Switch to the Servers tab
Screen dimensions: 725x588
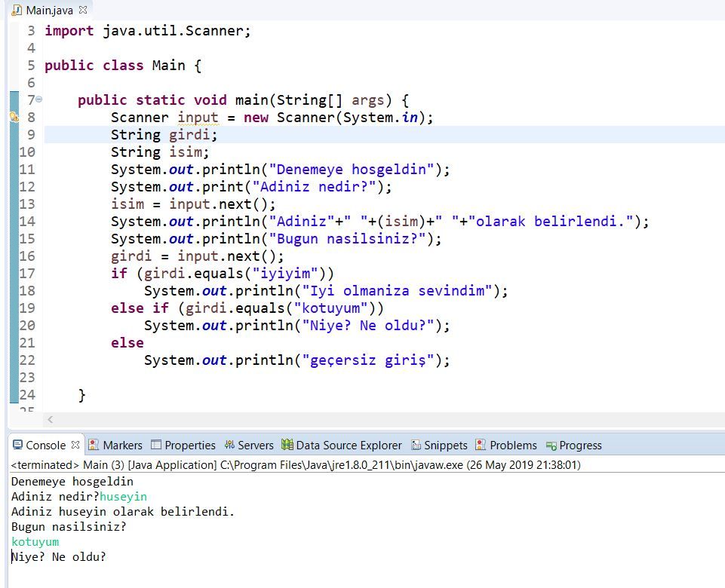249,446
